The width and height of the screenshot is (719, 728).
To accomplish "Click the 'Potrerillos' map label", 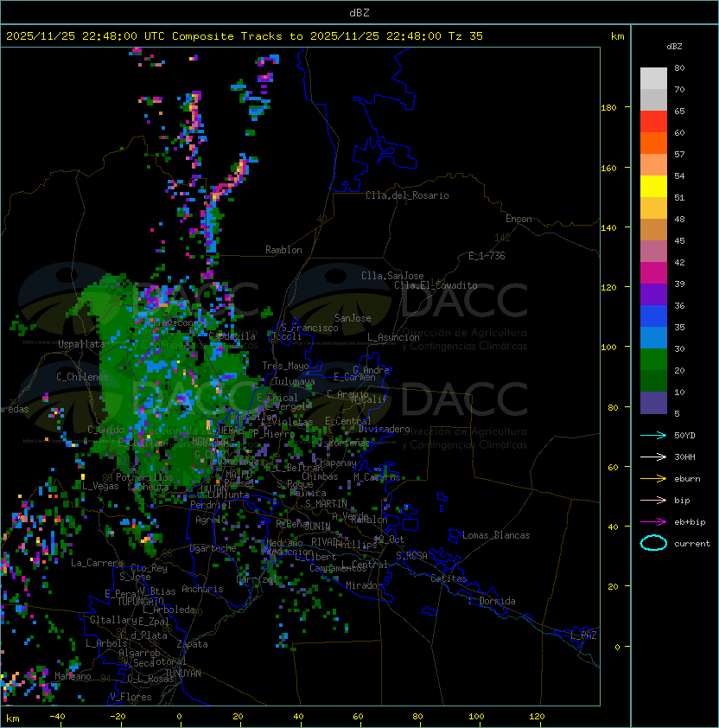I will (144, 477).
